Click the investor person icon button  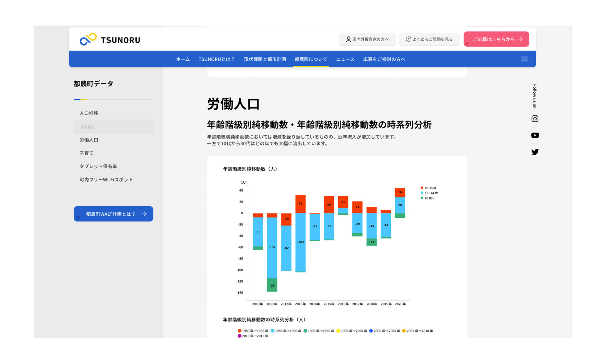tap(348, 39)
